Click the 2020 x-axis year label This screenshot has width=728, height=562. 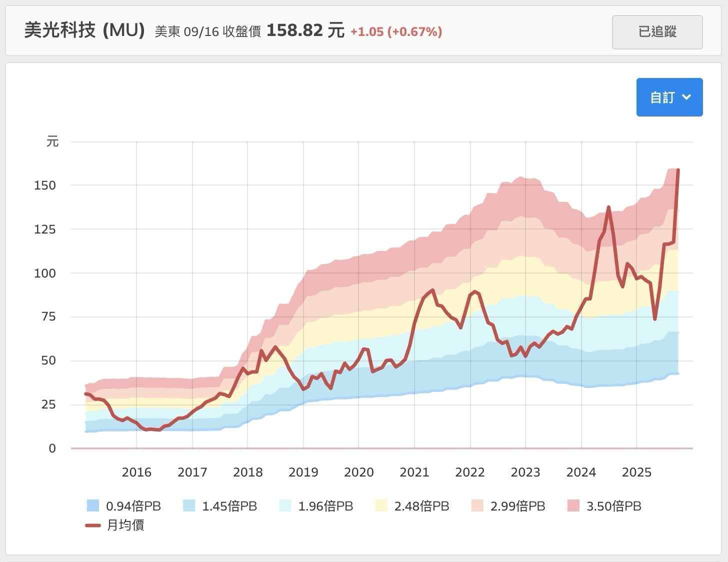coord(358,472)
